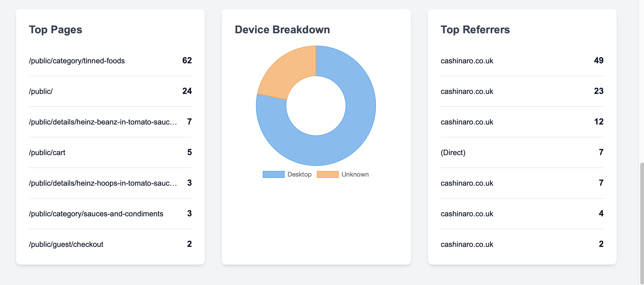Click the Top Referrers card heading
The width and height of the screenshot is (644, 285).
[x=475, y=30]
